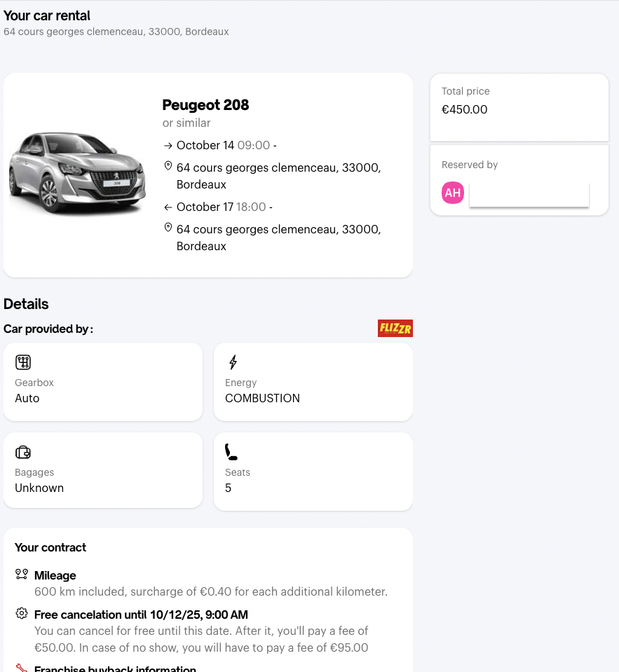Click the Seats 5 card

(x=313, y=472)
